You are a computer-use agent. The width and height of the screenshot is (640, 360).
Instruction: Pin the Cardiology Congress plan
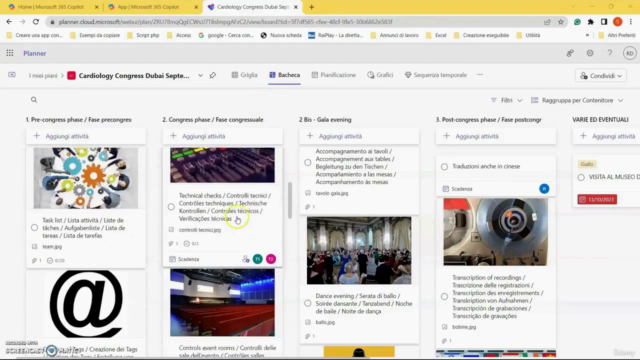(x=213, y=76)
